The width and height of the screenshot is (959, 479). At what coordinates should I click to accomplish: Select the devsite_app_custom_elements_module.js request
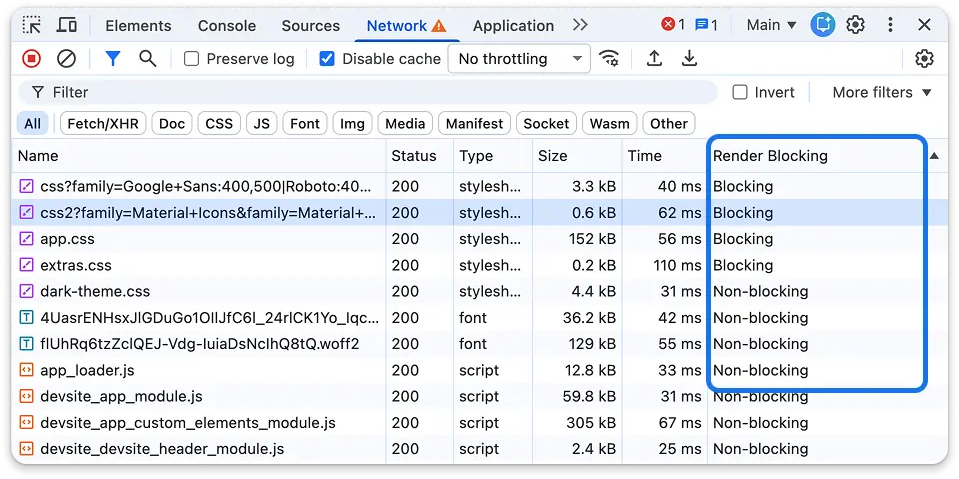point(480,423)
